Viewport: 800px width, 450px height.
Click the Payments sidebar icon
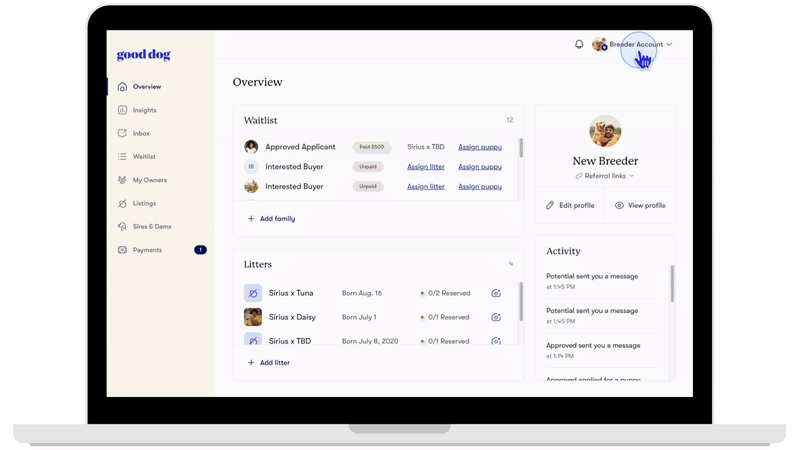122,250
